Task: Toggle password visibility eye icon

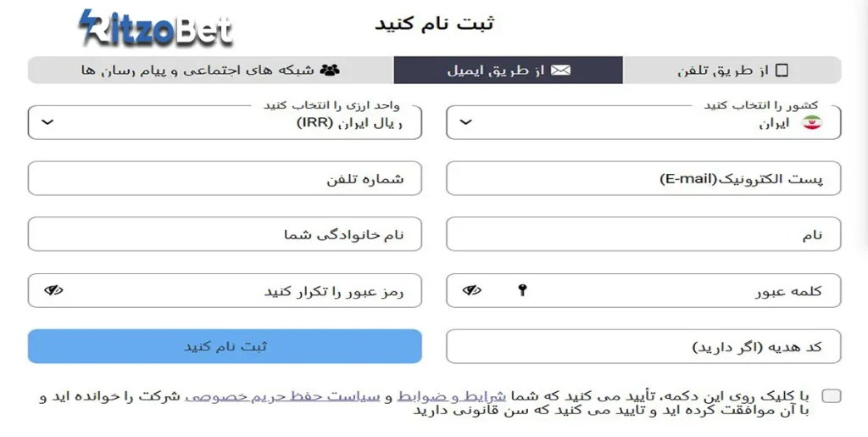Action: pos(472,291)
